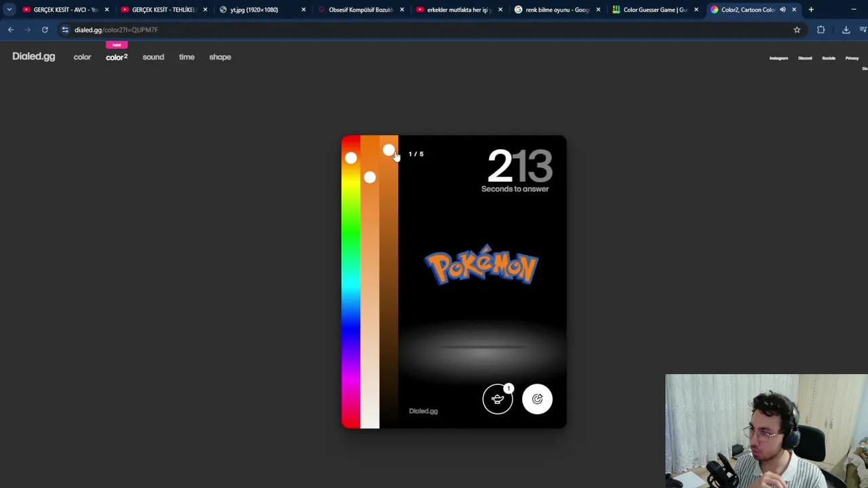Open the Instagram link

(x=778, y=58)
